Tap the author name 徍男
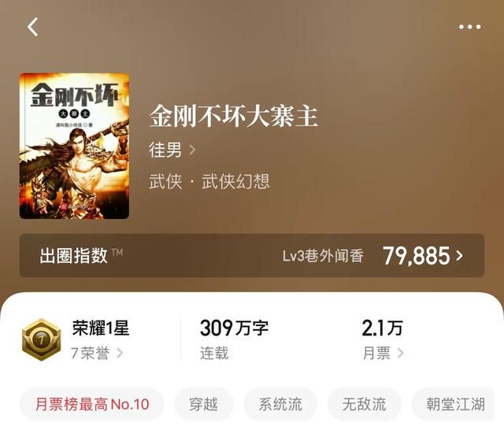 (x=165, y=150)
